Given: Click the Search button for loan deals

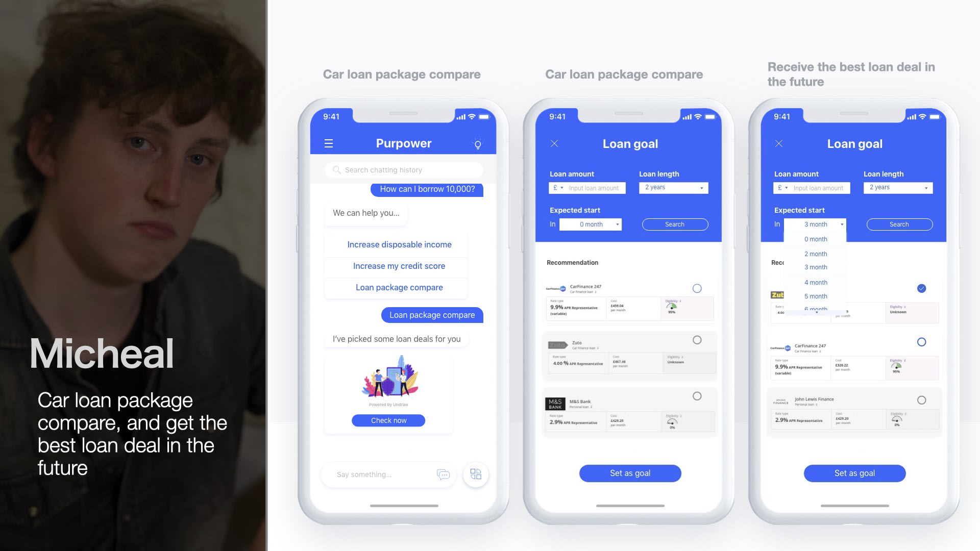Looking at the screenshot, I should click(x=674, y=224).
